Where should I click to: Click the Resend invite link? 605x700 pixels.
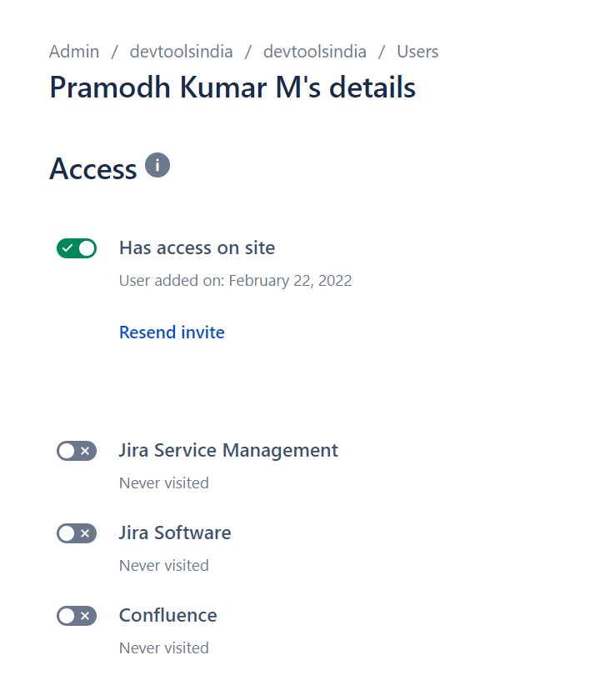tap(172, 332)
